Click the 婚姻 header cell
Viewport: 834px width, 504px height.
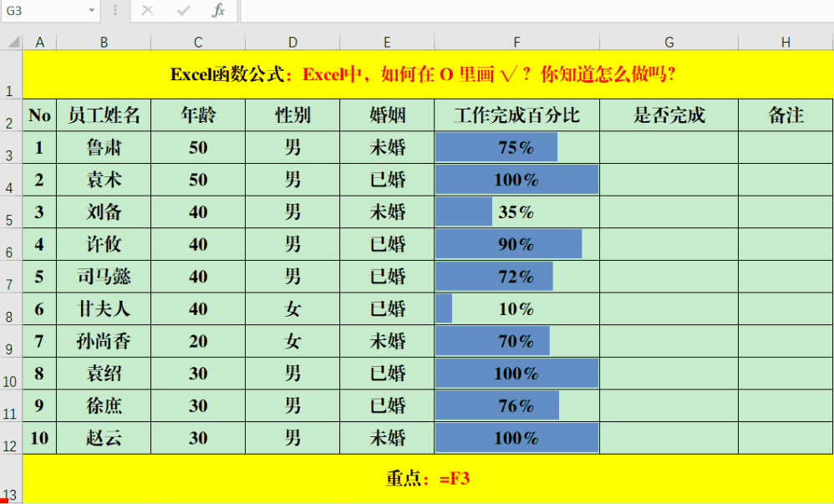tap(387, 115)
